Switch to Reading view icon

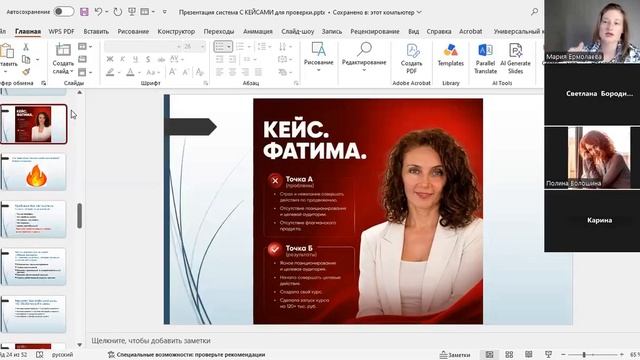click(529, 355)
